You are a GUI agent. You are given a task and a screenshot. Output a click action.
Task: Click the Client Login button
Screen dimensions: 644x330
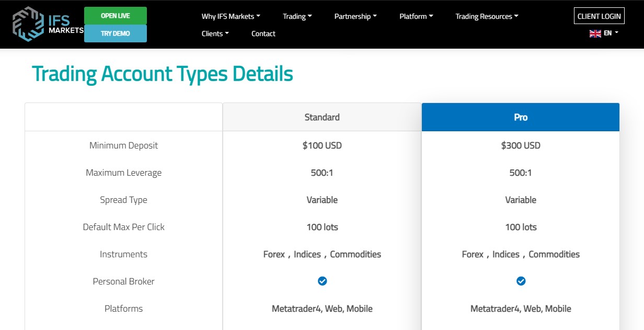[599, 16]
